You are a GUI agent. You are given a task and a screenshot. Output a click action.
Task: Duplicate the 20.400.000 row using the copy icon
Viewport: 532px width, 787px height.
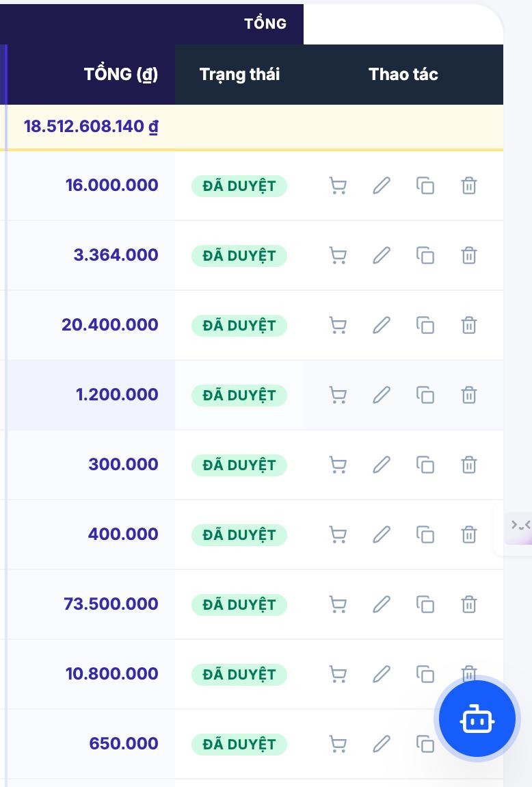pos(425,325)
